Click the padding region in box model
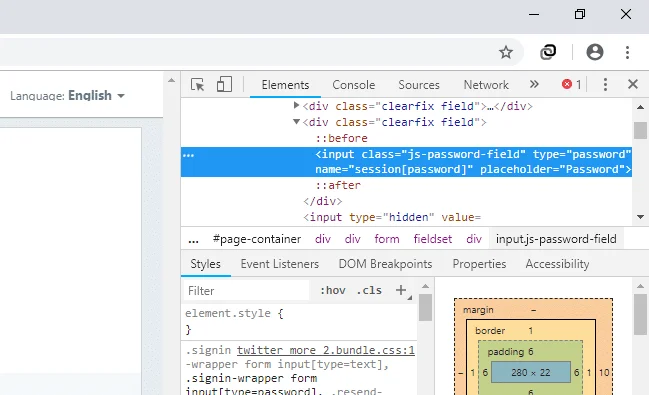This screenshot has height=395, width=649. (510, 352)
